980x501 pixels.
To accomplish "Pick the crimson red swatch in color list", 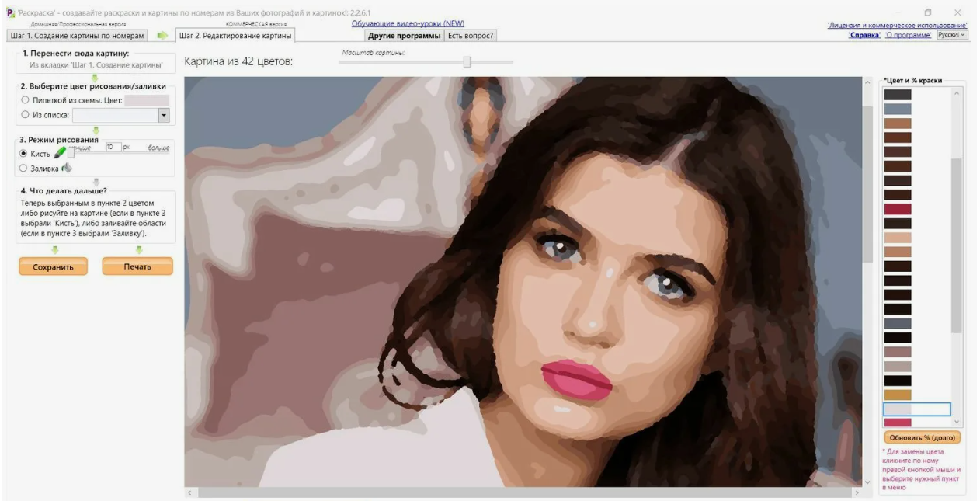I will click(x=898, y=209).
